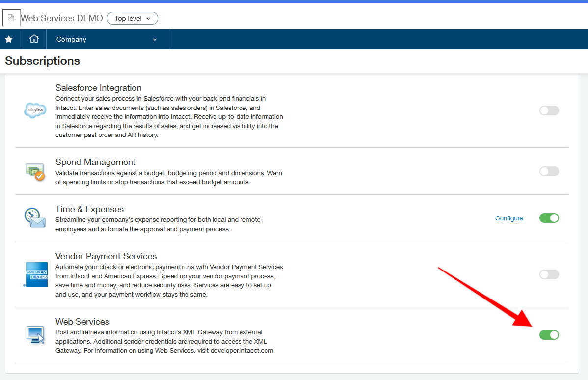
Task: Click the Time & Expenses clock icon
Action: [35, 218]
